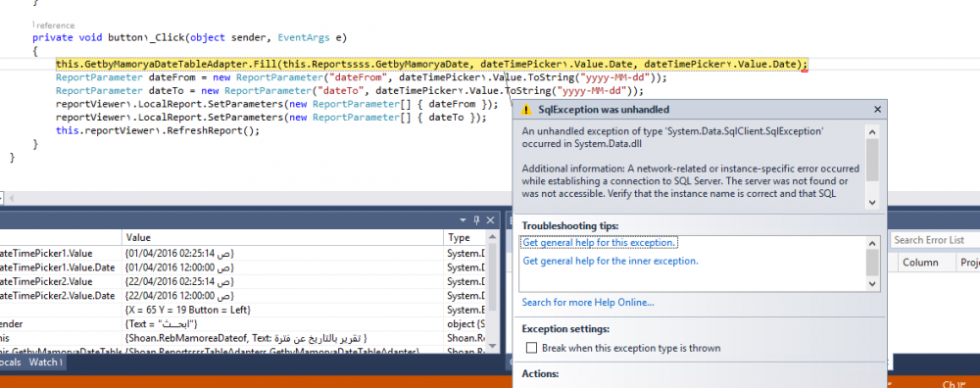
Task: Select the sender row in Locals
Action: point(242,324)
